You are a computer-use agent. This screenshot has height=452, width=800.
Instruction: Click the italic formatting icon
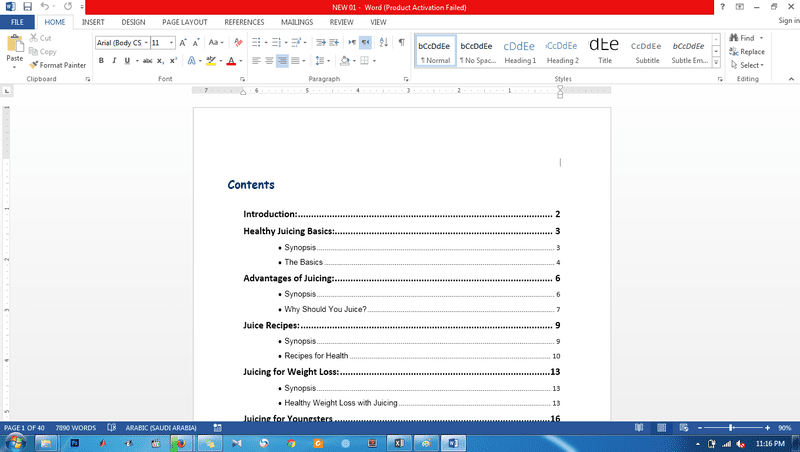pos(114,61)
